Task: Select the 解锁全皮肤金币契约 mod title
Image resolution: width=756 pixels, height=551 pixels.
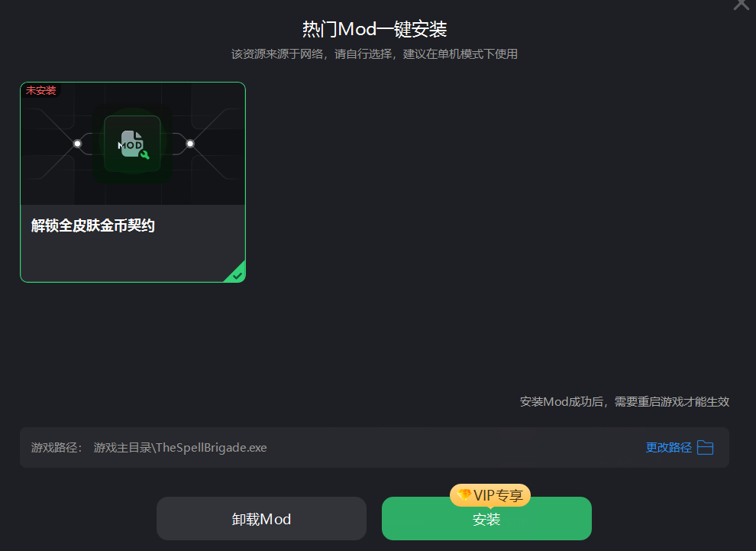Action: click(92, 225)
